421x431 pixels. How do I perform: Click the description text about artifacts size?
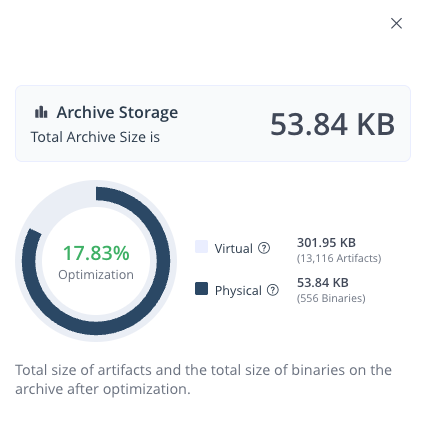click(203, 379)
